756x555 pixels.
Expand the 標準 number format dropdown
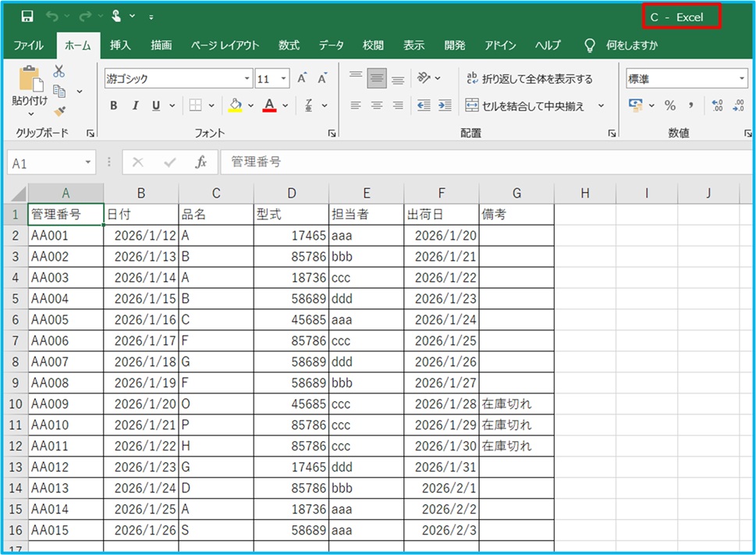[x=741, y=79]
